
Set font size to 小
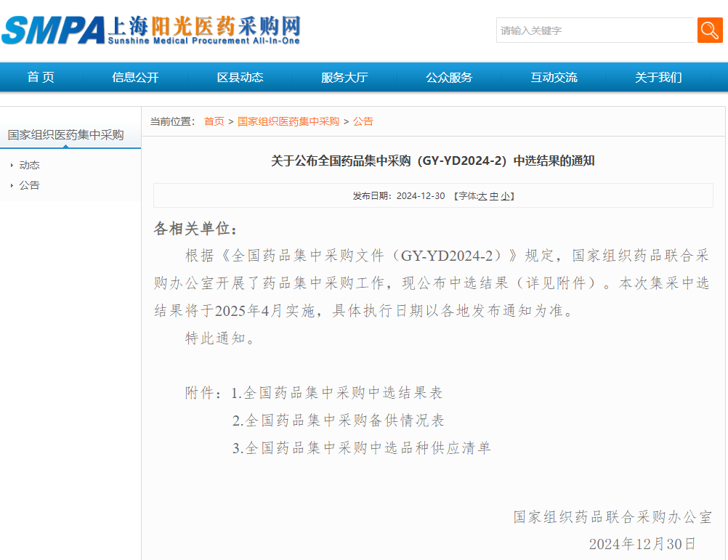505,196
